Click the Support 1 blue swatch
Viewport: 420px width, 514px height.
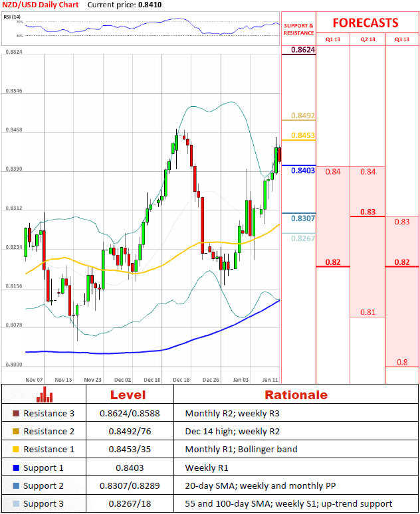(x=16, y=468)
